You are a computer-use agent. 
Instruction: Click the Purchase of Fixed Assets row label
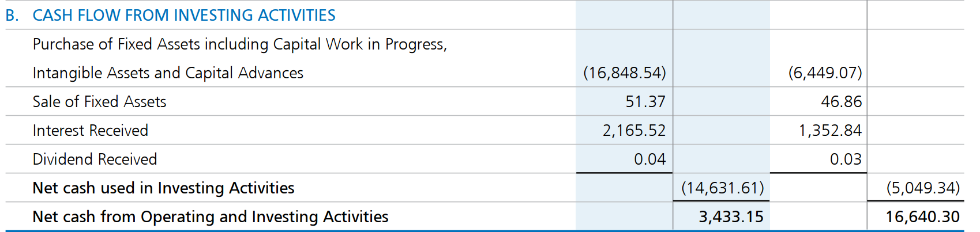(240, 44)
